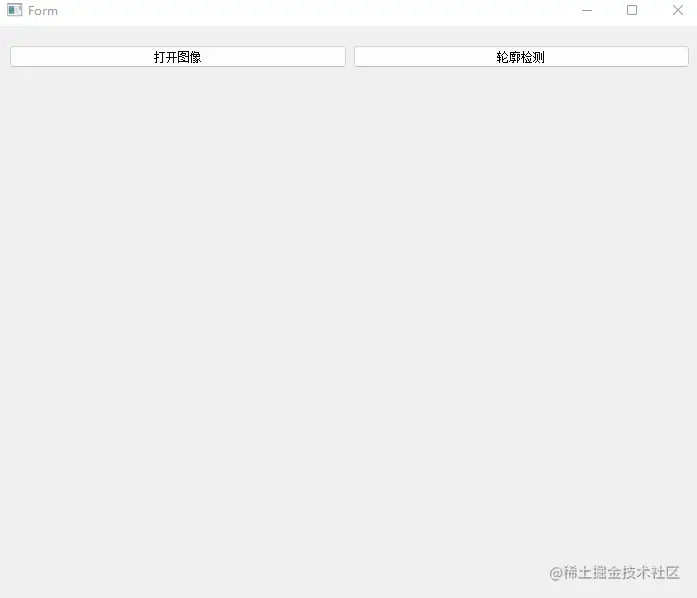
Task: Run 轮廓检测 contour detection button
Action: (x=521, y=57)
